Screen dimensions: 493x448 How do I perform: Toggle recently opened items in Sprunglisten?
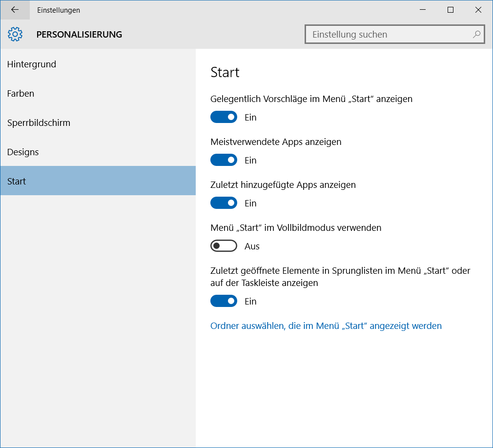pos(224,301)
